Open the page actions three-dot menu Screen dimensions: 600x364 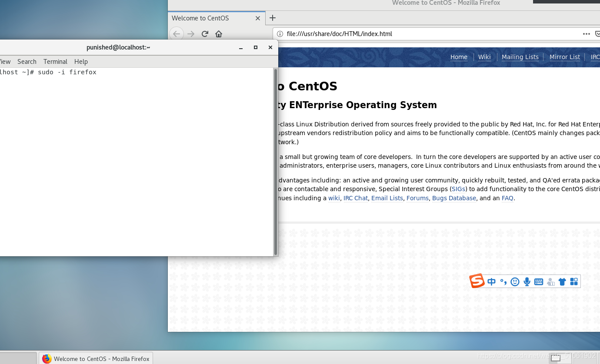[587, 34]
